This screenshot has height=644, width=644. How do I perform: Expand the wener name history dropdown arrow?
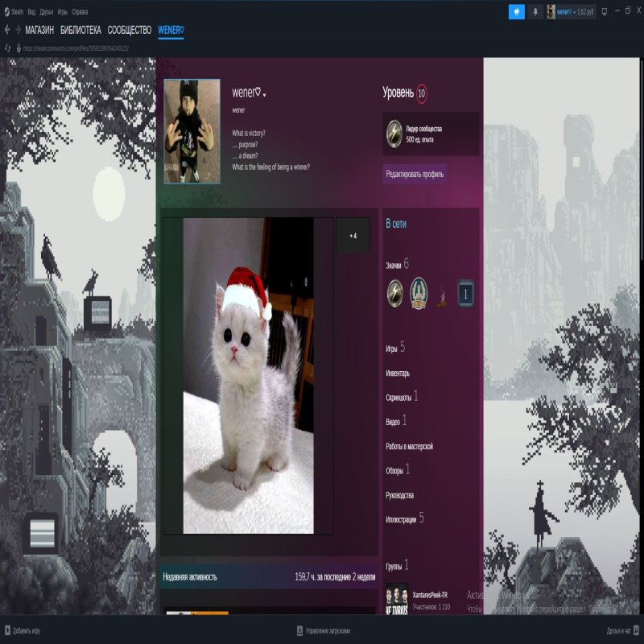[264, 95]
